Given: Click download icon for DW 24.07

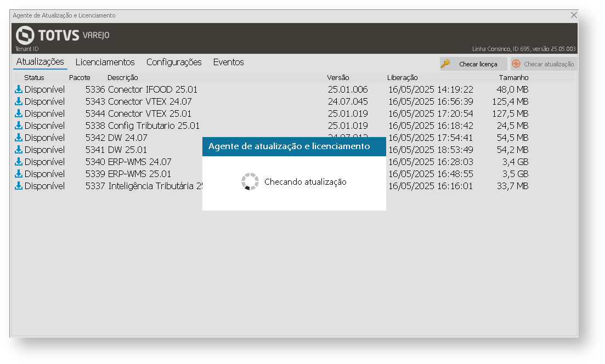Looking at the screenshot, I should point(19,138).
